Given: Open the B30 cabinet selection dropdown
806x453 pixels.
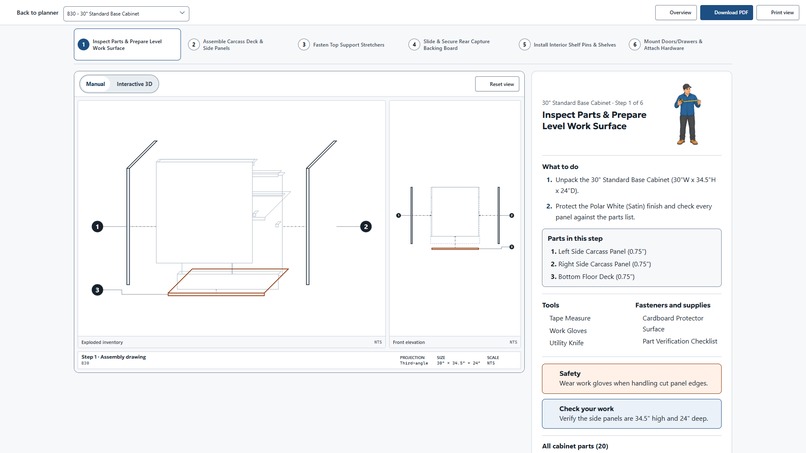Looking at the screenshot, I should click(126, 14).
